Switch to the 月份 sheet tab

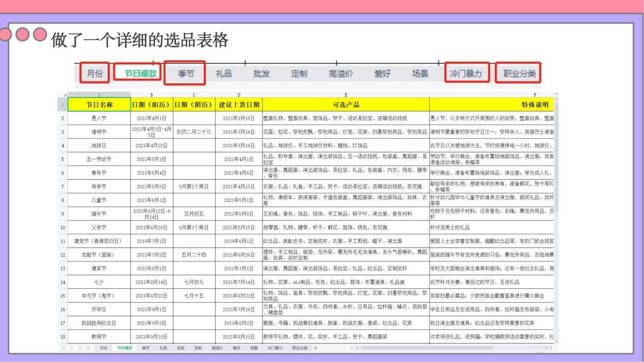tap(103, 349)
